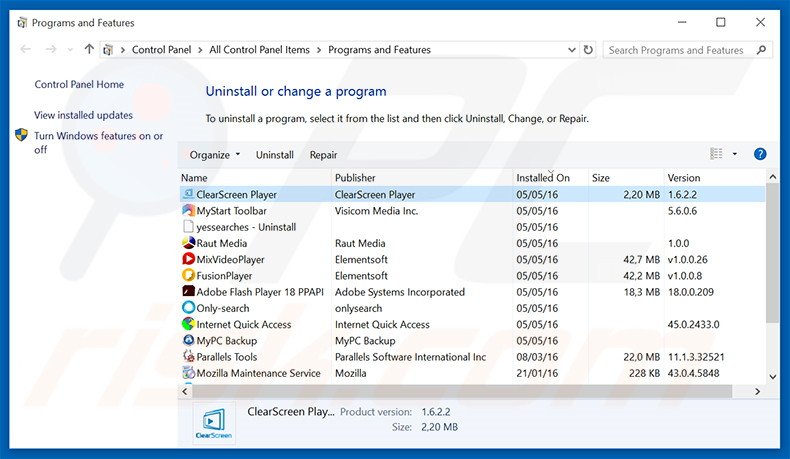The height and width of the screenshot is (459, 790).
Task: Open Turn Windows features on or off
Action: click(99, 142)
